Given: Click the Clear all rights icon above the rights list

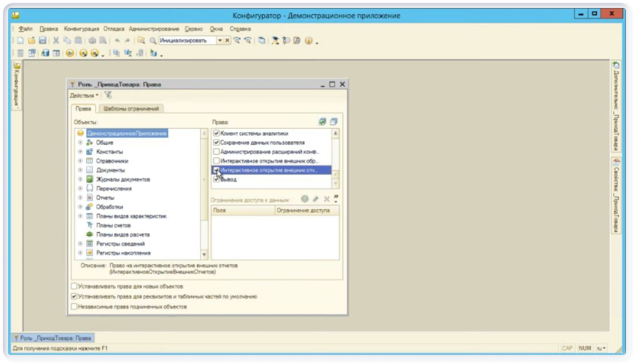Looking at the screenshot, I should [x=333, y=122].
